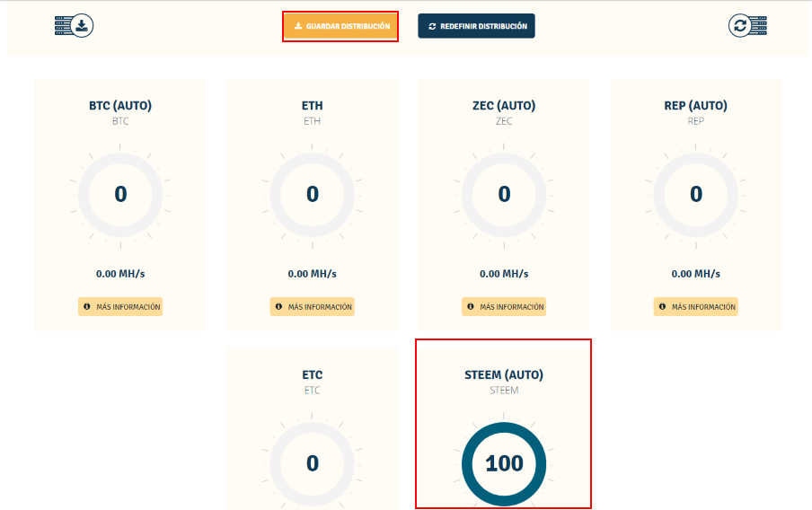Click the STEEM (AUTO) card title
This screenshot has width=812, height=510.
tap(504, 374)
